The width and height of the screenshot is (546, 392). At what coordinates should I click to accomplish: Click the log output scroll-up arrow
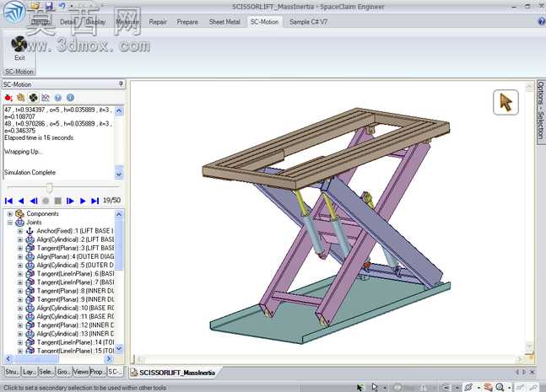tap(119, 111)
